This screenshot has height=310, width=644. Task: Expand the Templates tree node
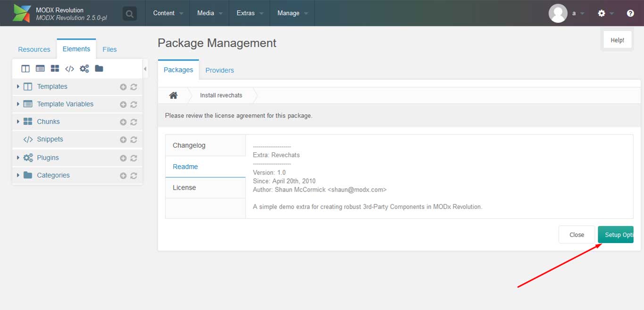pos(18,86)
